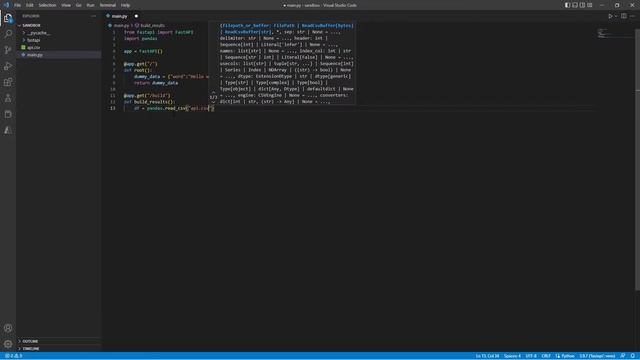Click the activity bar icon below Testing flask
The image size is (640, 360).
pos(8,114)
